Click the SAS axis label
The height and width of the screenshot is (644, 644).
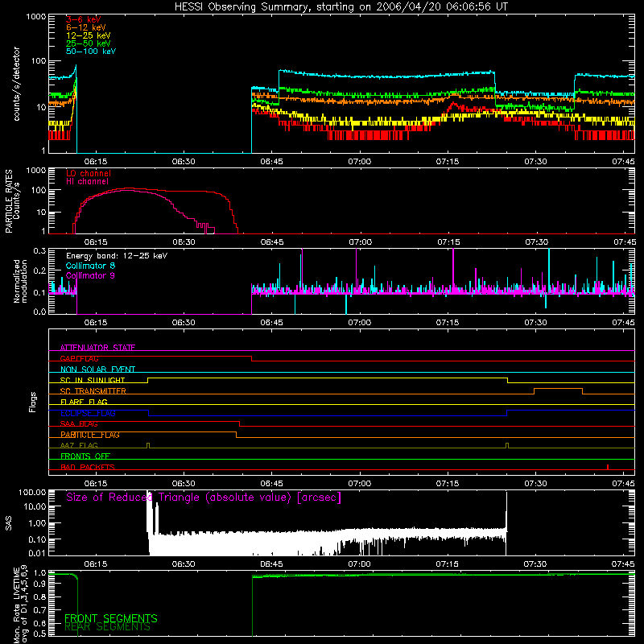point(8,523)
